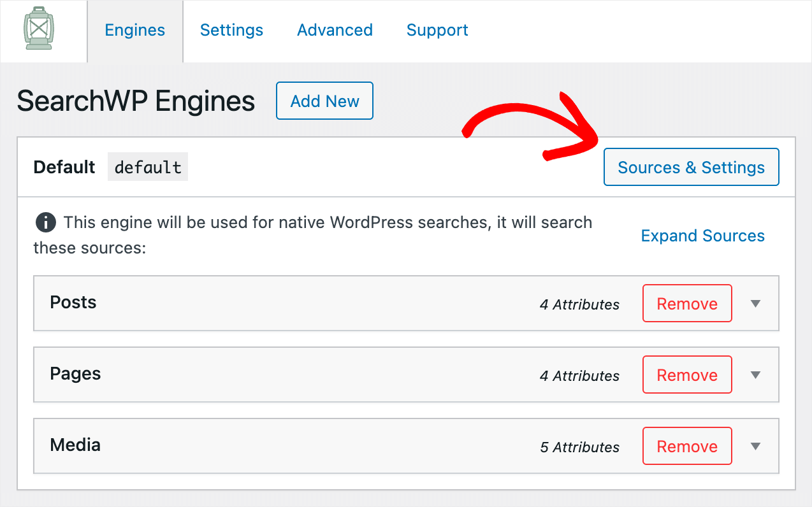Viewport: 812px width, 507px height.
Task: Click '5 Attributes' in the Media row
Action: coord(579,447)
